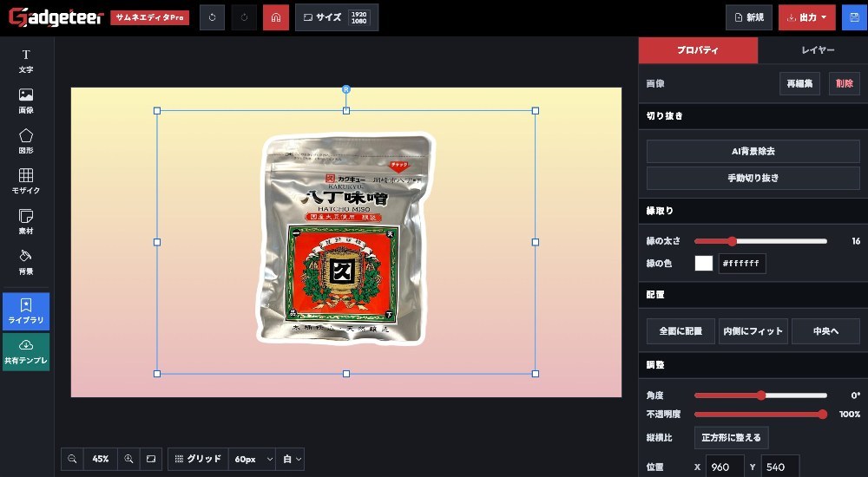Screen dimensions: 868x477
Task: Click 内側にフィット fit inside
Action: [x=753, y=331]
